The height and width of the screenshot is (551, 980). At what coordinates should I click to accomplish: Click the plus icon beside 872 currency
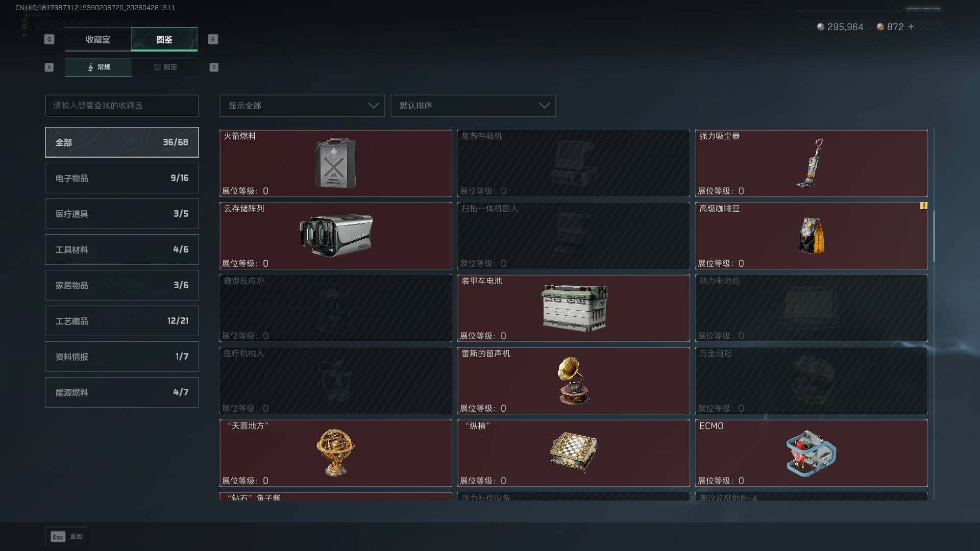coord(911,27)
